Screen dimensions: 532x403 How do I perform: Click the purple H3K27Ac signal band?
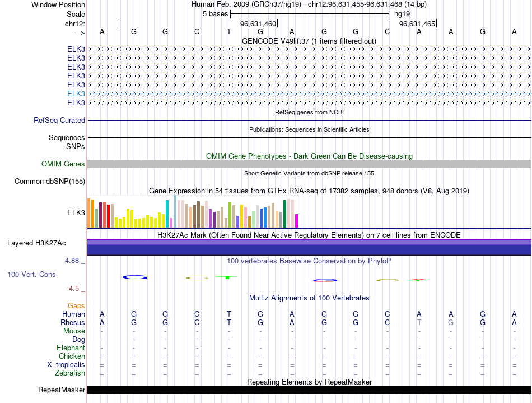pos(309,247)
